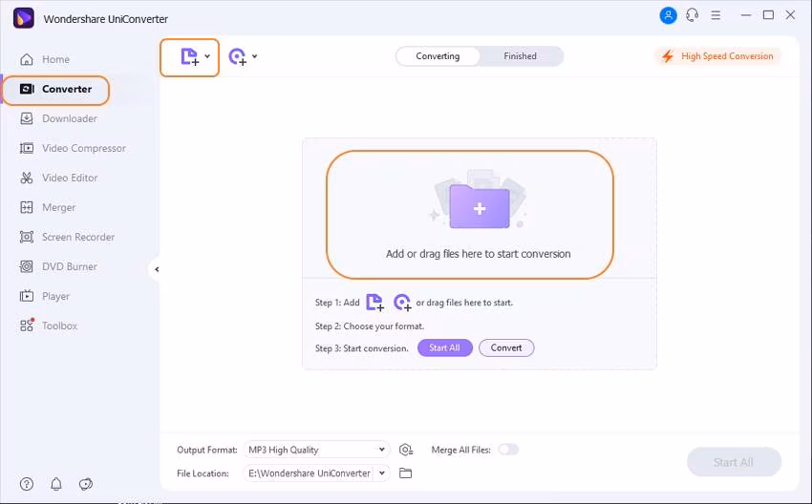This screenshot has width=812, height=504.
Task: Open the Downloader section
Action: 58,118
